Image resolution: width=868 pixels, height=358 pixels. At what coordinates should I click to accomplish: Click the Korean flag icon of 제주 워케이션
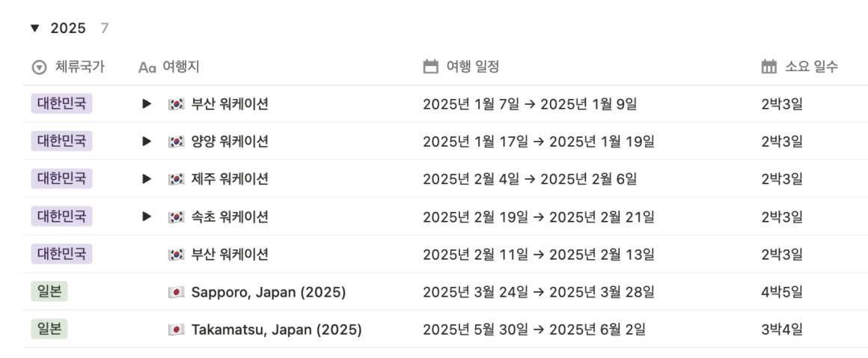pos(176,179)
